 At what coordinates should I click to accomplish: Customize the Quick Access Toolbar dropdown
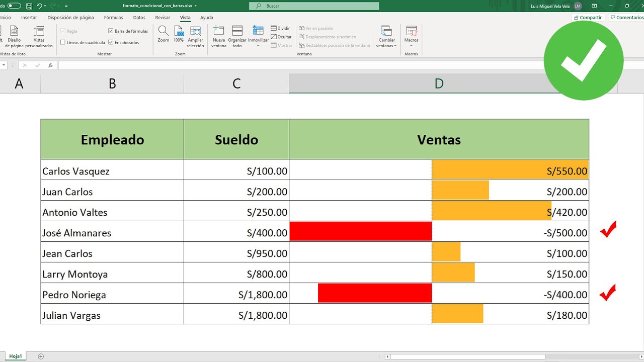(67, 6)
